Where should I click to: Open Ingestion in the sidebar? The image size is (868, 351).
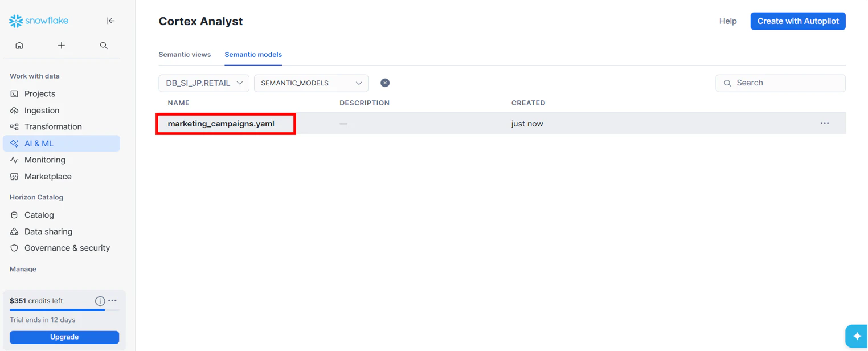62,111
